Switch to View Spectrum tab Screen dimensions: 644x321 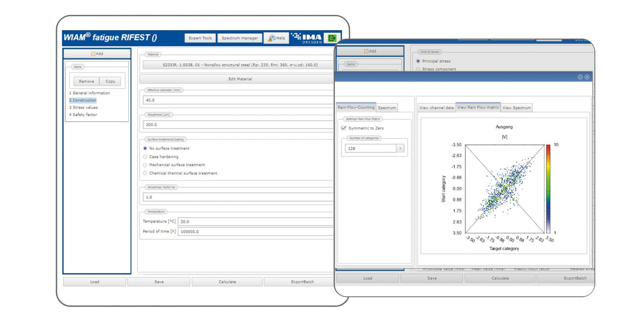(516, 108)
